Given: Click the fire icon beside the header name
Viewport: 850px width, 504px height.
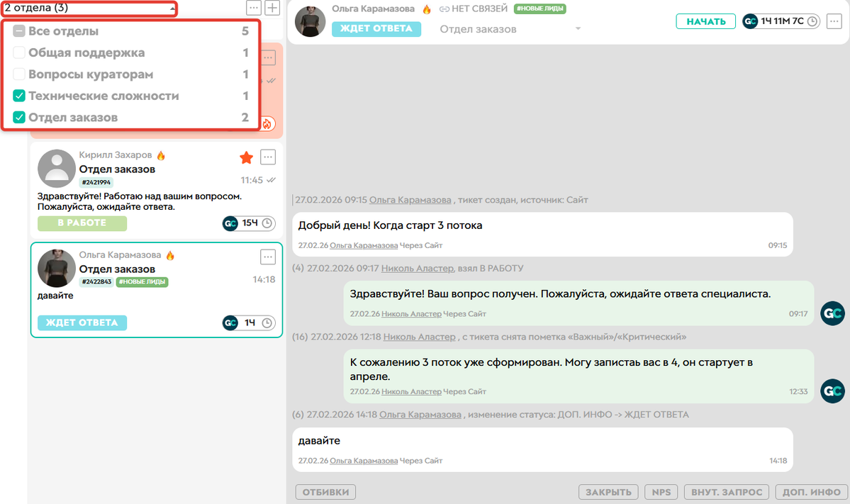Looking at the screenshot, I should (x=427, y=9).
